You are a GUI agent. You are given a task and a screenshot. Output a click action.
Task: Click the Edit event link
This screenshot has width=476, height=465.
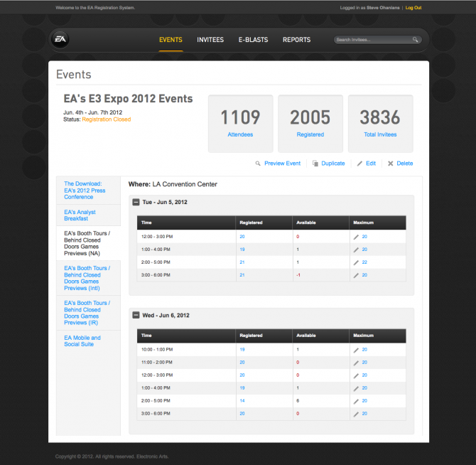pyautogui.click(x=371, y=164)
